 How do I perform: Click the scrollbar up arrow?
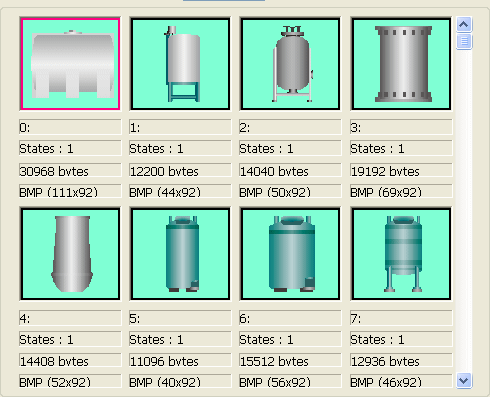(x=464, y=24)
